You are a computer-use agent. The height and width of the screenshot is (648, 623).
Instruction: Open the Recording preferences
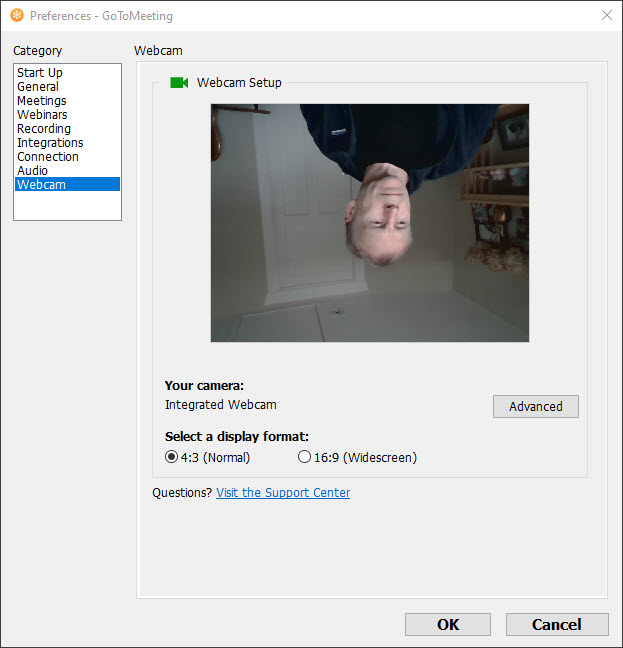pyautogui.click(x=44, y=129)
